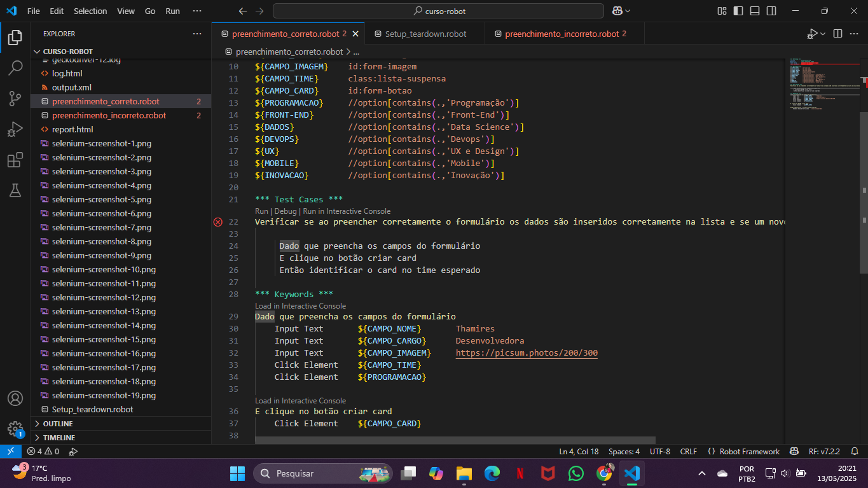Expand the OUTLINE section
Image resolution: width=868 pixels, height=488 pixels.
click(x=57, y=424)
